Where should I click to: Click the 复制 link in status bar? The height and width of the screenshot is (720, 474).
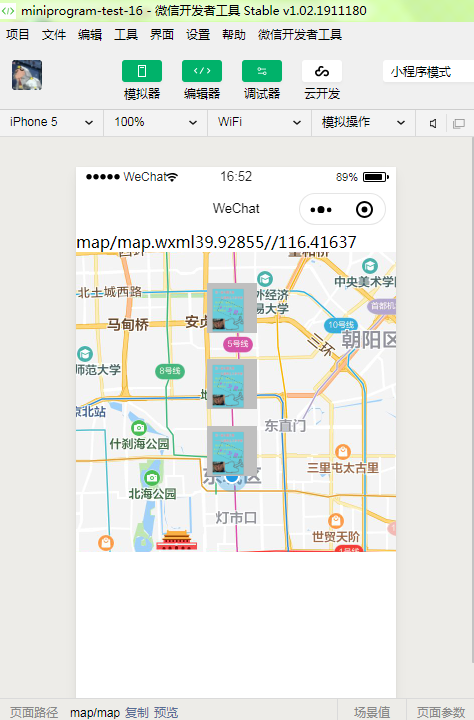(x=137, y=712)
